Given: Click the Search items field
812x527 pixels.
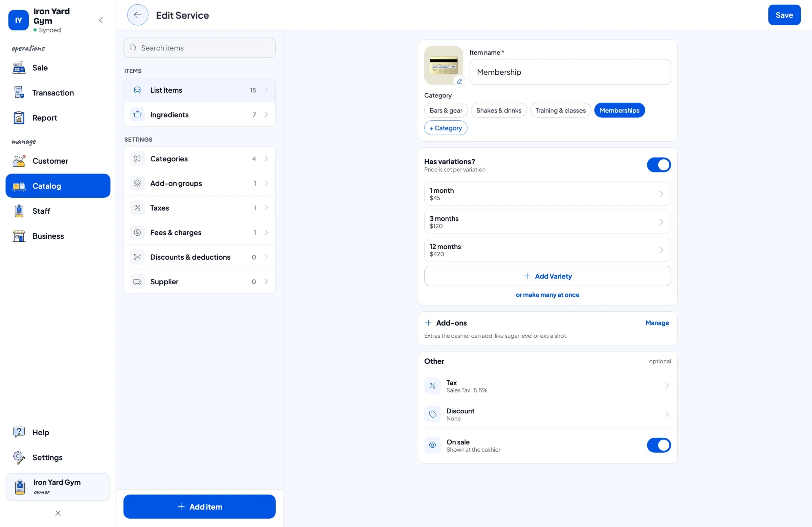Looking at the screenshot, I should point(199,48).
